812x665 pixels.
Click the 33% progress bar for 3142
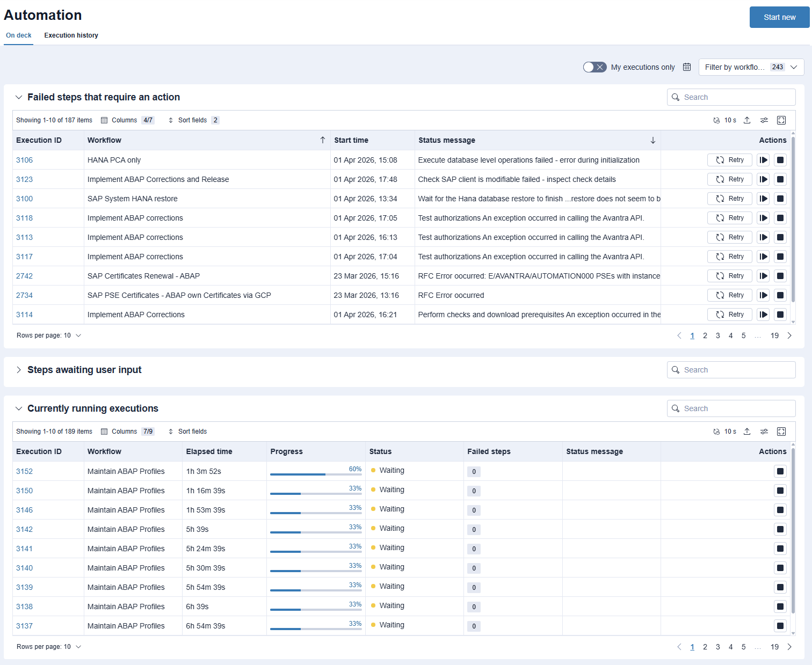click(x=316, y=532)
